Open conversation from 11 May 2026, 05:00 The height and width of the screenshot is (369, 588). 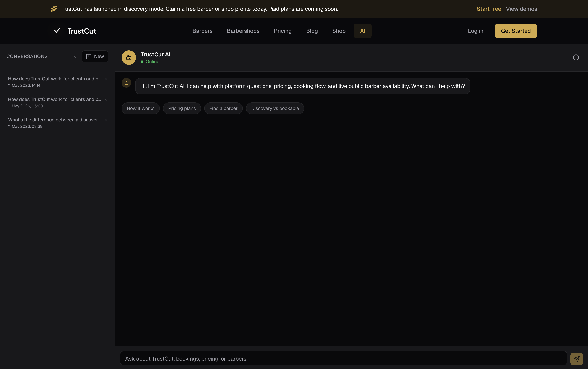tap(55, 102)
